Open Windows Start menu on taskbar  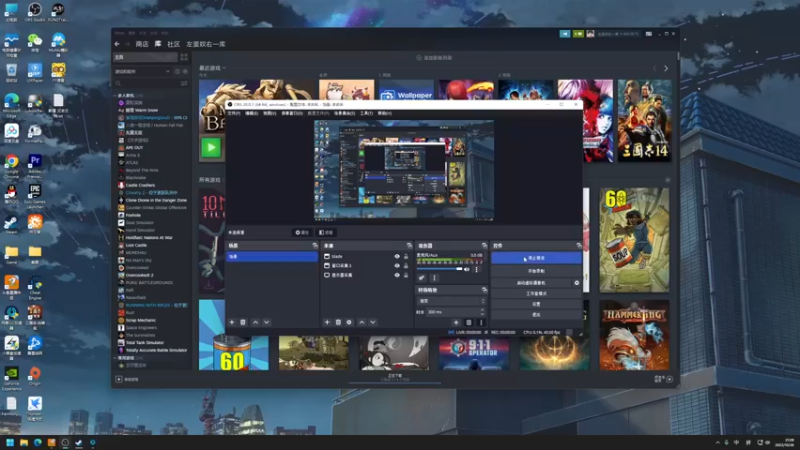[10, 442]
